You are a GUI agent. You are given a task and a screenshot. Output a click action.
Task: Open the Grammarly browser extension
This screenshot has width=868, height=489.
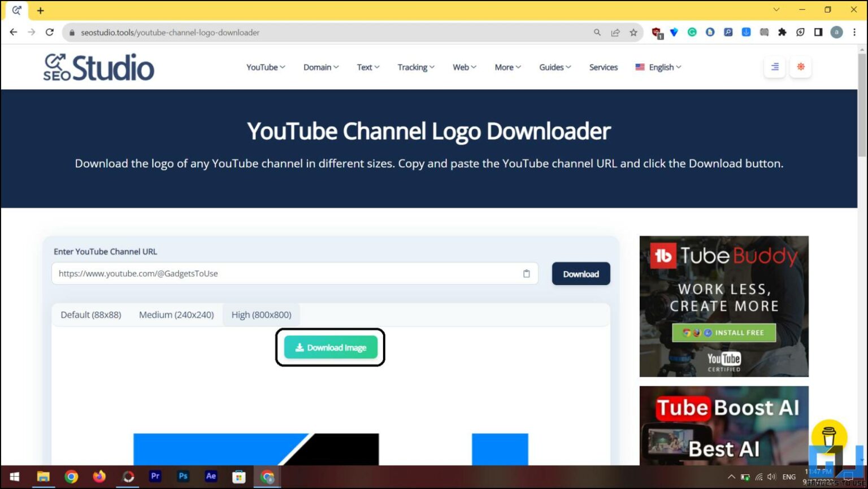pyautogui.click(x=692, y=32)
